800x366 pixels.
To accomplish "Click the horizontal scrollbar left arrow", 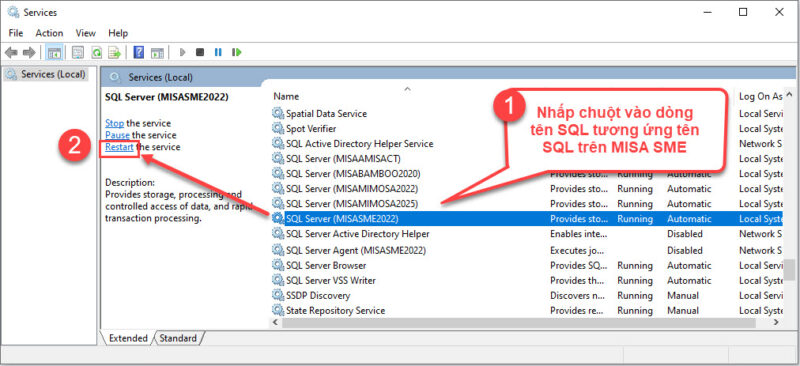I will [x=275, y=323].
